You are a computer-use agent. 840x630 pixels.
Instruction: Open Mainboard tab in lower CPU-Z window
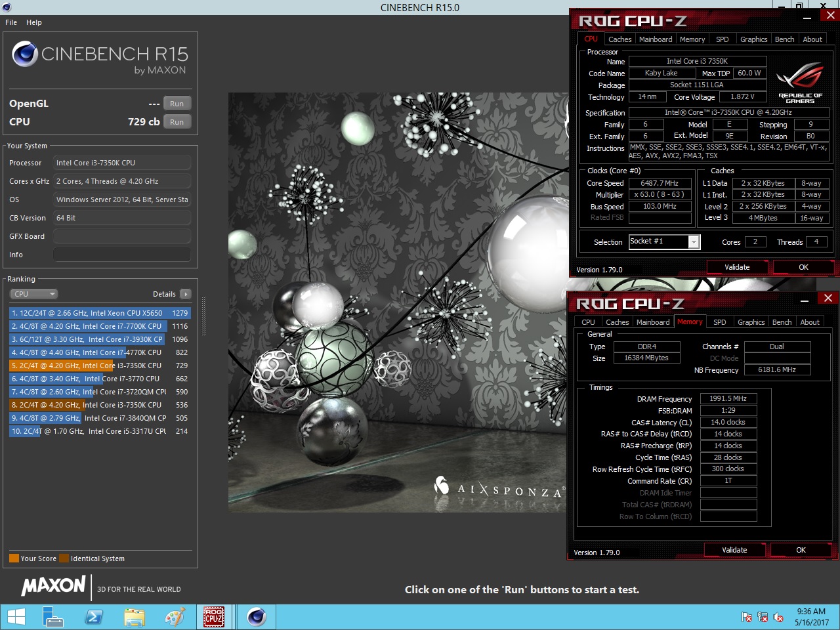[x=653, y=322]
